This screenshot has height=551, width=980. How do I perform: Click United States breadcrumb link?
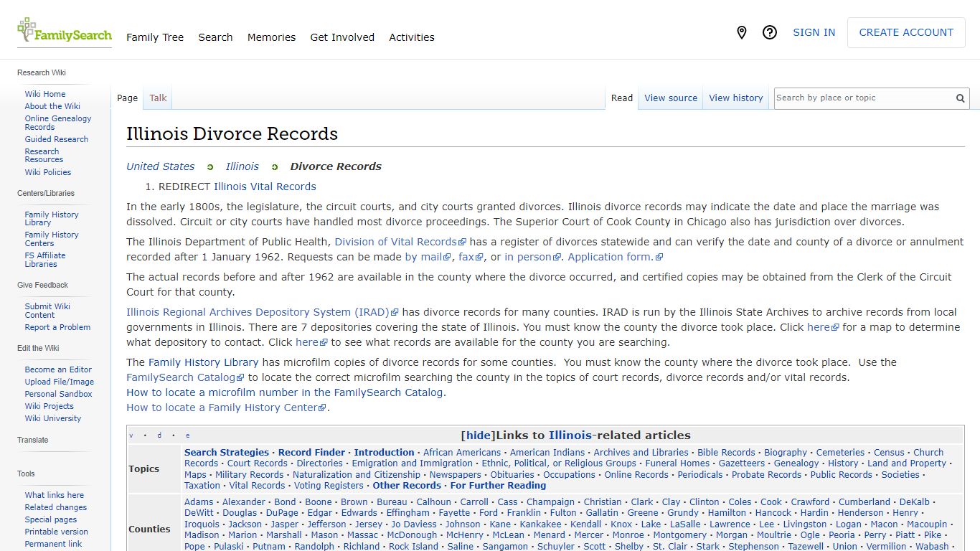[161, 166]
